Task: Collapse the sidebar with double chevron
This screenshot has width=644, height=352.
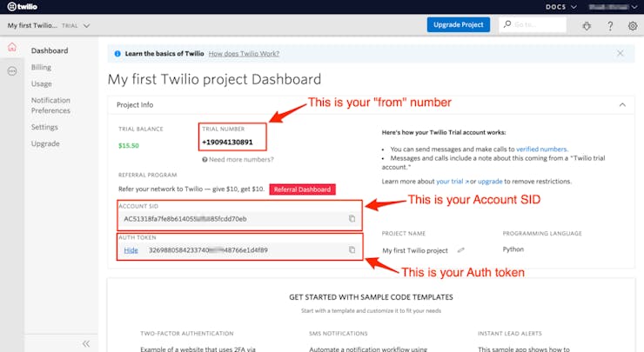Action: pos(86,343)
